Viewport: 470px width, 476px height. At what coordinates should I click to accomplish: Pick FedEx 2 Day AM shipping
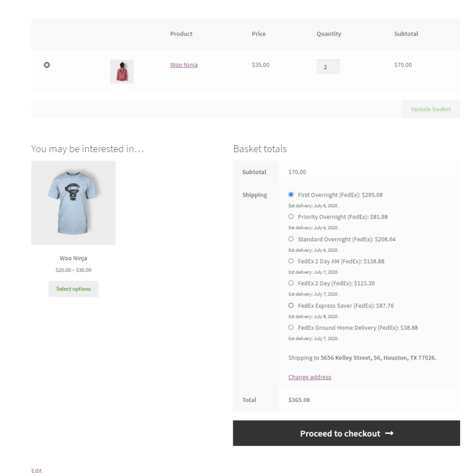click(x=291, y=261)
